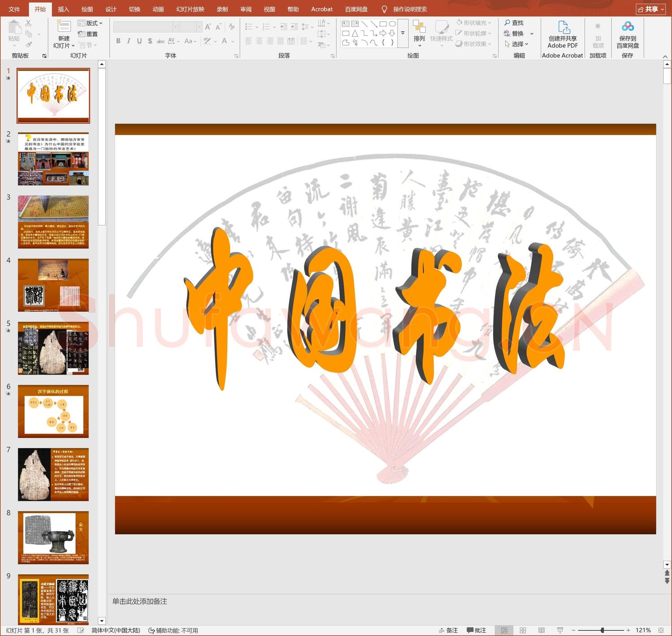The height and width of the screenshot is (636, 672).
Task: Click the Format Painter brush icon
Action: point(29,44)
